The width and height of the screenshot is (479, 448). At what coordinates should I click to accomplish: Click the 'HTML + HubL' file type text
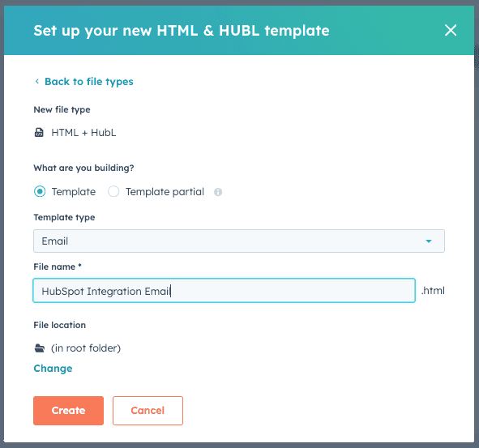(83, 133)
